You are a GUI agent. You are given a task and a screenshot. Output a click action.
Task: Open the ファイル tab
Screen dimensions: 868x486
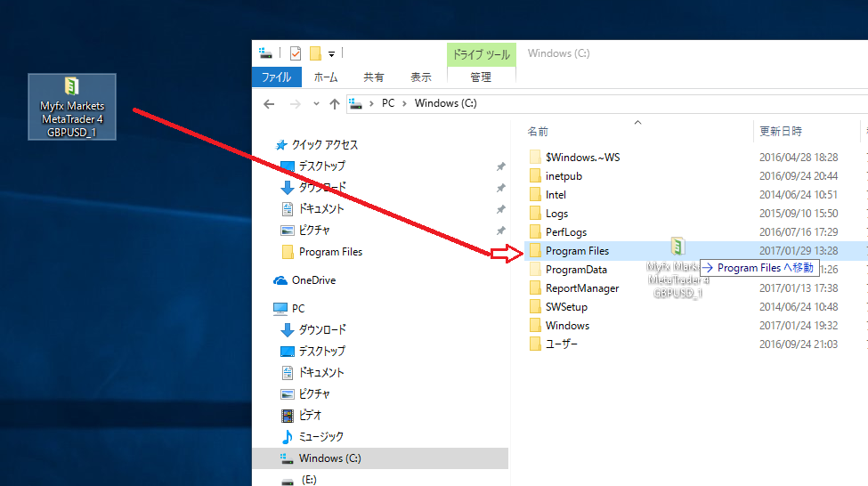coord(276,77)
